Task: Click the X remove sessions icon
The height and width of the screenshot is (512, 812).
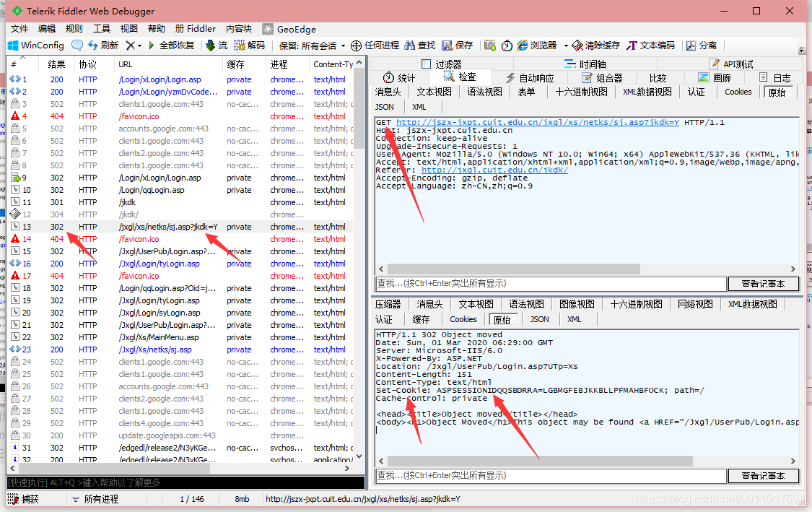Action: (131, 45)
